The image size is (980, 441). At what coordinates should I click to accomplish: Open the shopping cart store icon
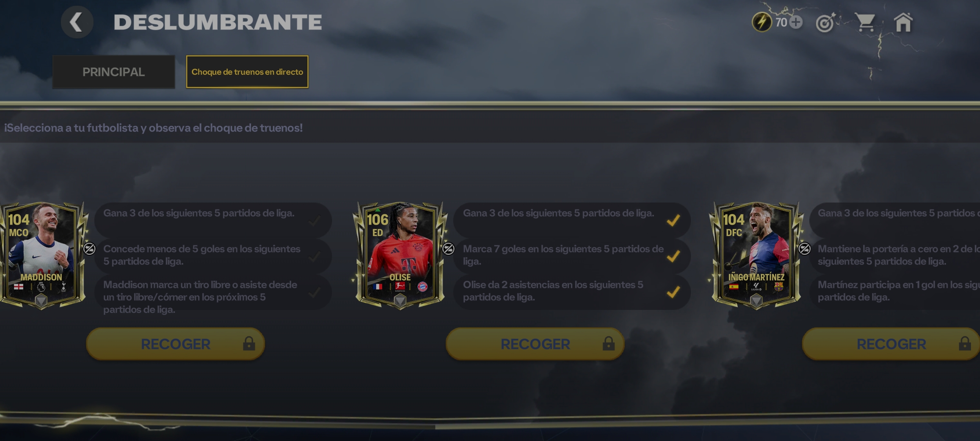coord(865,22)
